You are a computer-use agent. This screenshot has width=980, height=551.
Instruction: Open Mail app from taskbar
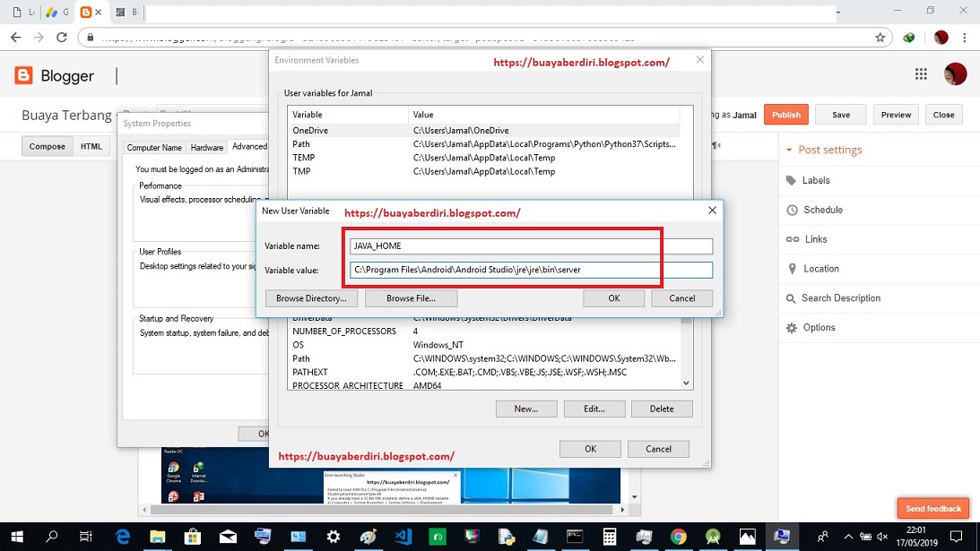point(228,536)
